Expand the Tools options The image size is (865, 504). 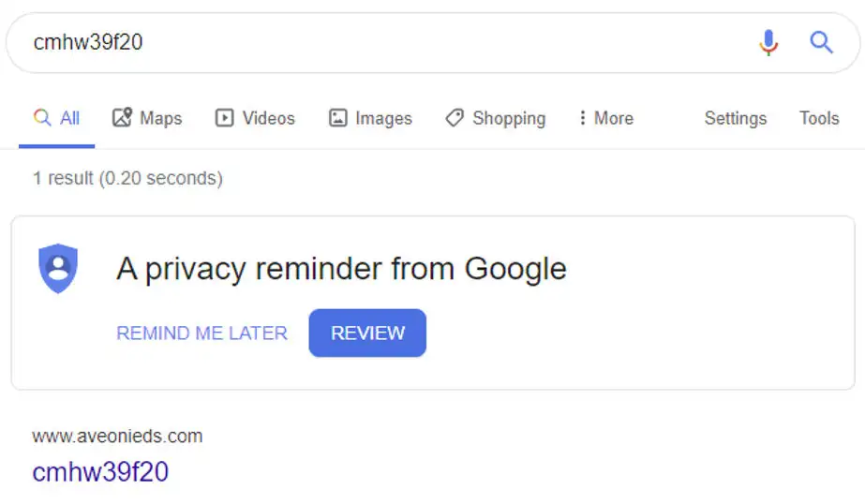[819, 118]
